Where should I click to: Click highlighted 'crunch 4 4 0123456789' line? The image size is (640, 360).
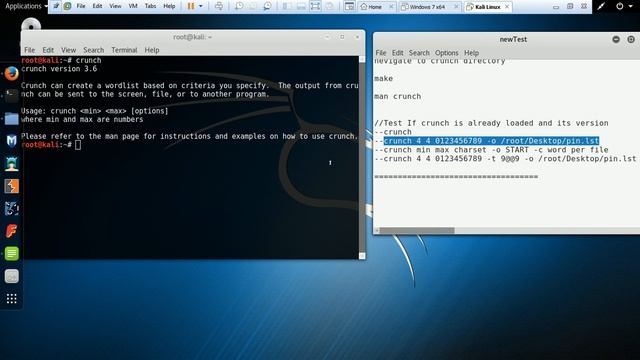pyautogui.click(x=491, y=141)
